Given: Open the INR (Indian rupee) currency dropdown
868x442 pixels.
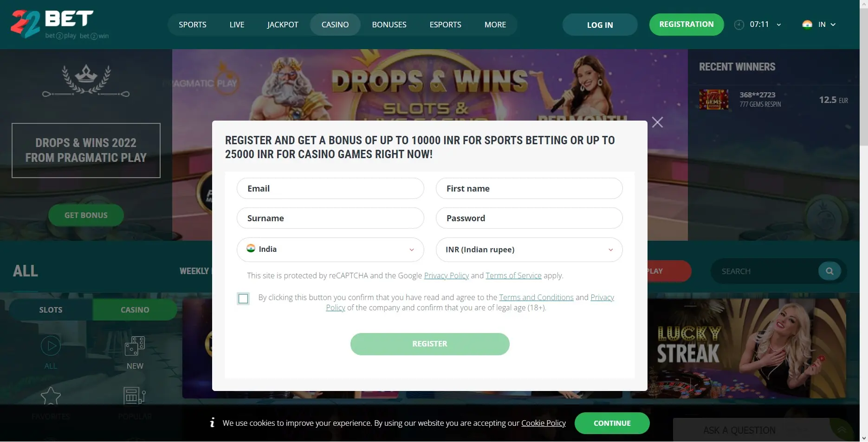Looking at the screenshot, I should [529, 250].
